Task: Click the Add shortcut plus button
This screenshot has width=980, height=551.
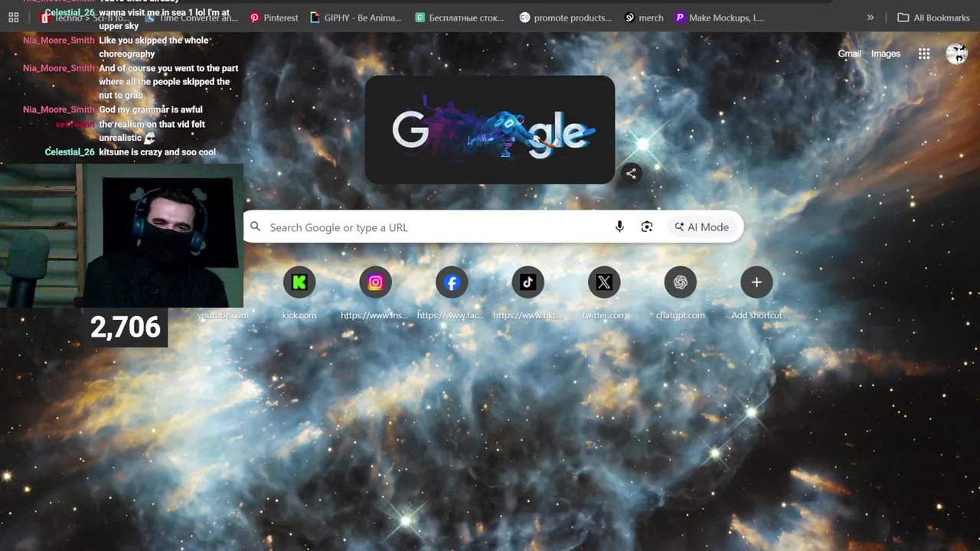Action: tap(756, 283)
